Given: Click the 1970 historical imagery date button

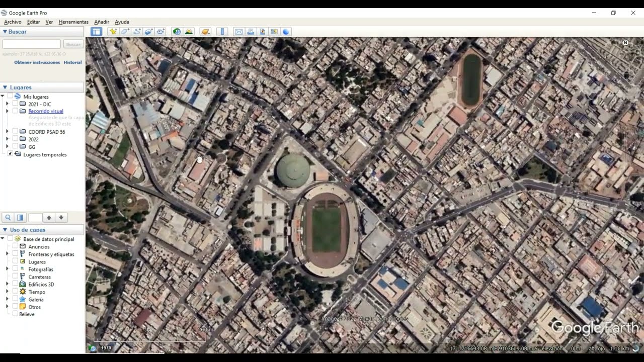Looking at the screenshot, I should tap(106, 348).
